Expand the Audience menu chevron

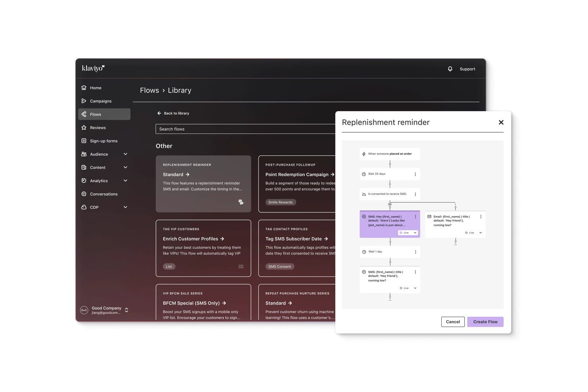click(126, 154)
